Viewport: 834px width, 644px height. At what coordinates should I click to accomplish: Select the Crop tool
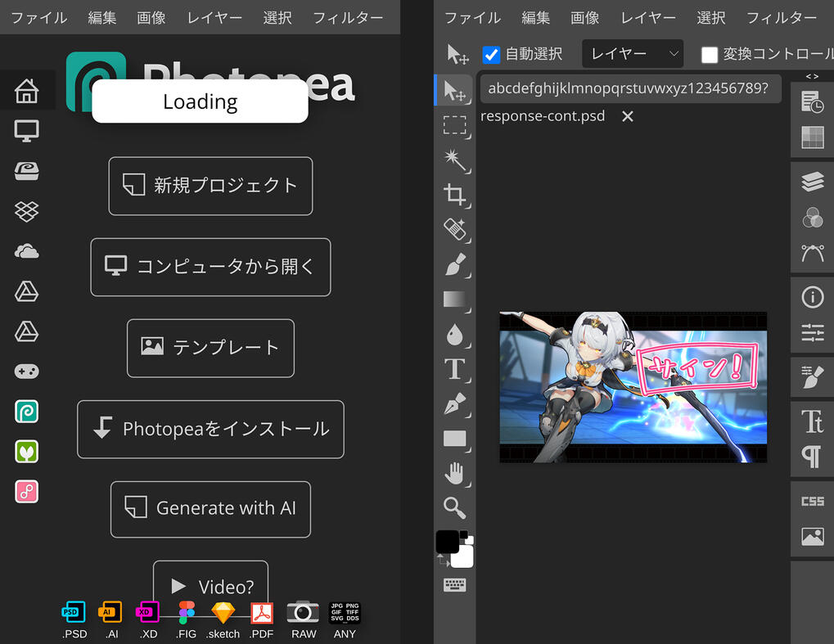pyautogui.click(x=455, y=195)
